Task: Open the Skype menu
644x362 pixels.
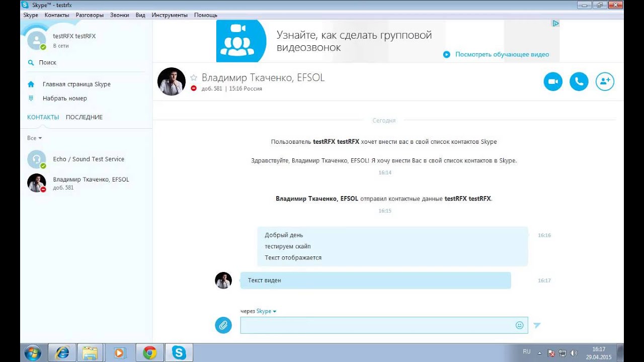Action: pos(31,15)
